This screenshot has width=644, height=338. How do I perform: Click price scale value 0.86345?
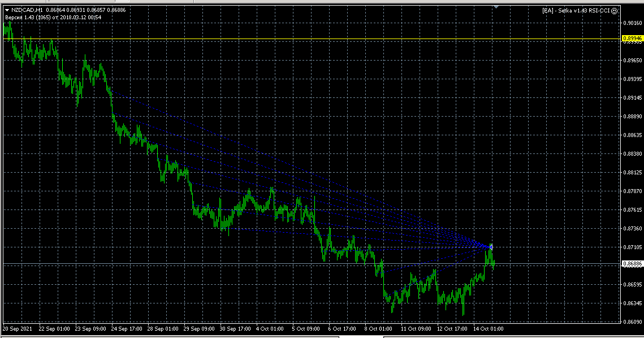pos(633,303)
